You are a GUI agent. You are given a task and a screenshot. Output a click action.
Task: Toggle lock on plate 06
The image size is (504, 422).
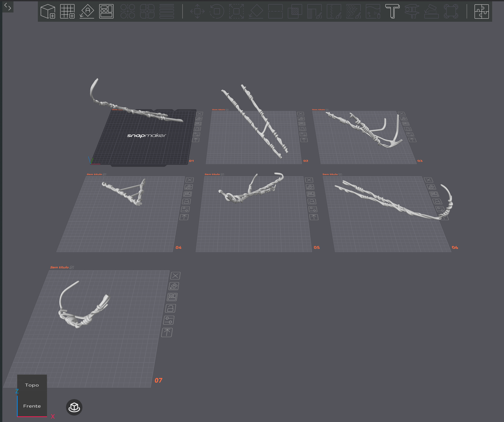[436, 202]
